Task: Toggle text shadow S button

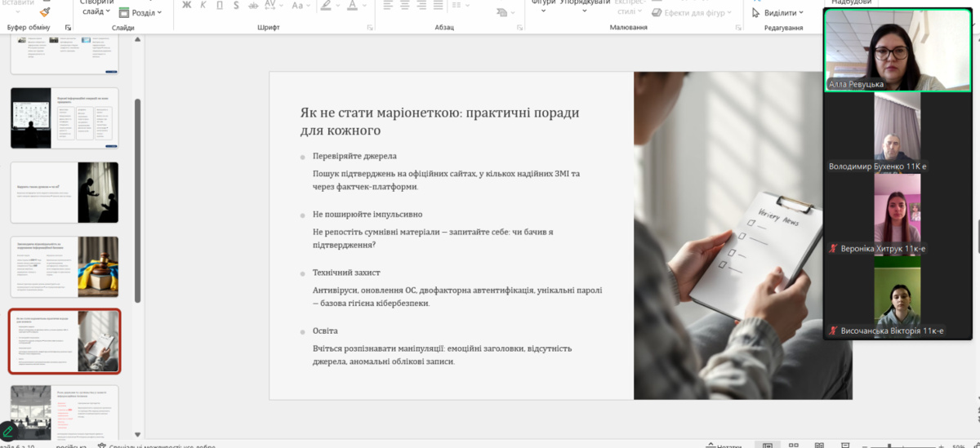Action: click(236, 6)
